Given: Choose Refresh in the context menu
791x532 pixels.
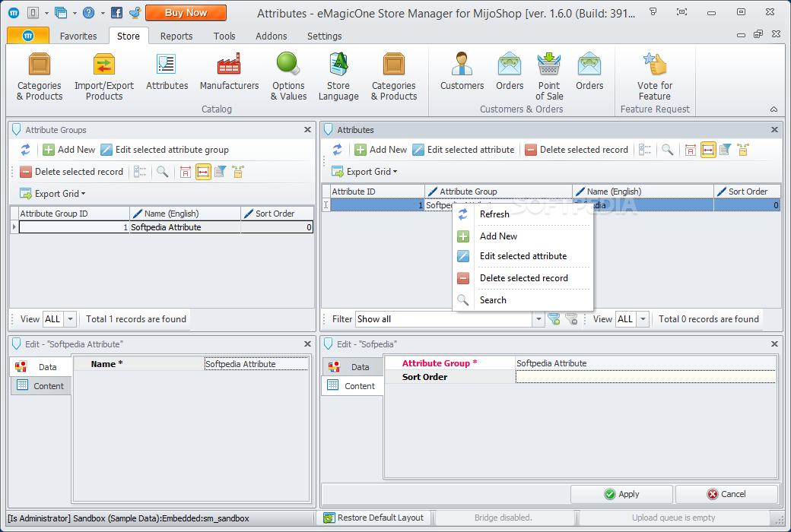Looking at the screenshot, I should click(523, 214).
